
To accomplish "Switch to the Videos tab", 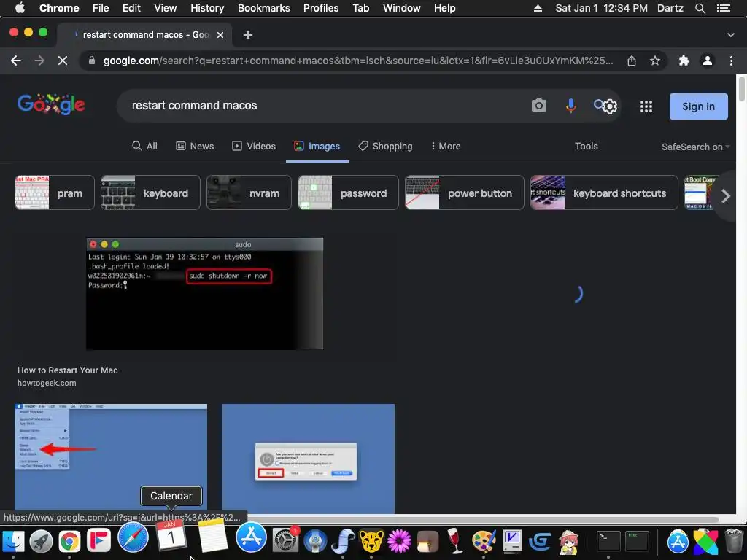I will click(x=253, y=146).
